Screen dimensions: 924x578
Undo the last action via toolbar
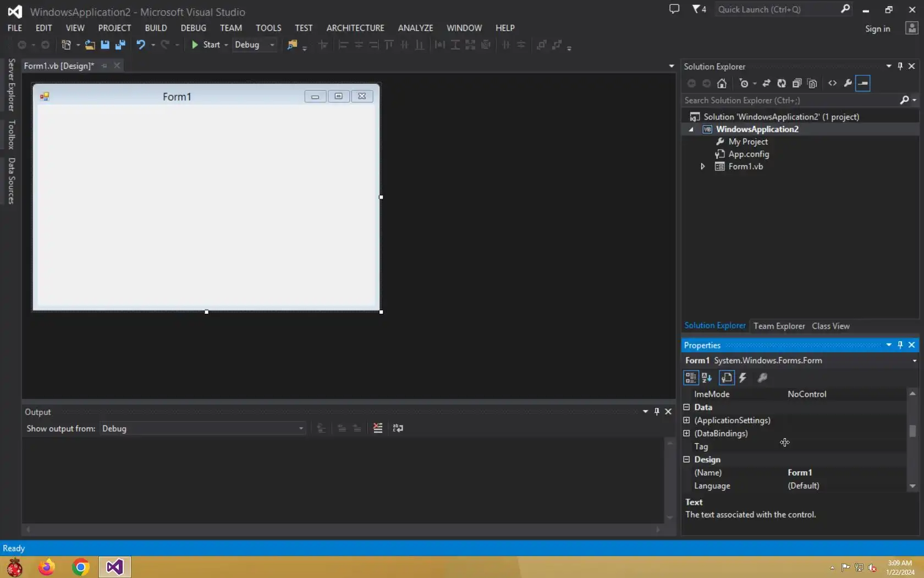pyautogui.click(x=141, y=45)
